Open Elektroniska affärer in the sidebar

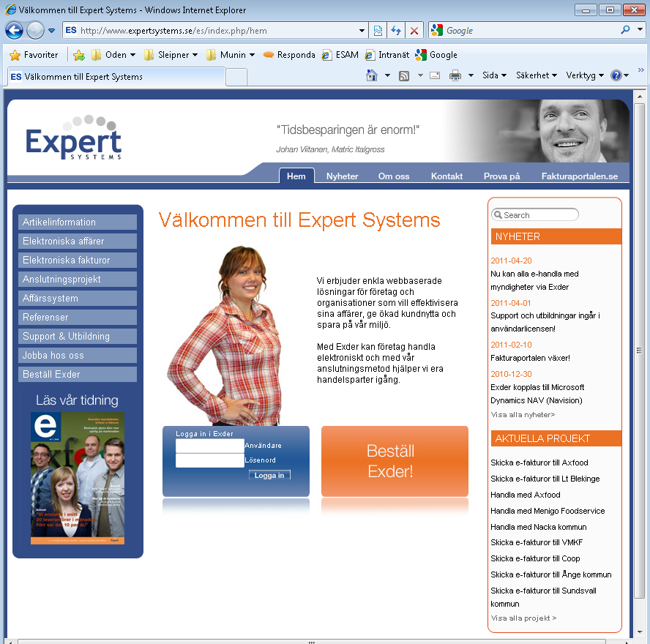point(78,241)
